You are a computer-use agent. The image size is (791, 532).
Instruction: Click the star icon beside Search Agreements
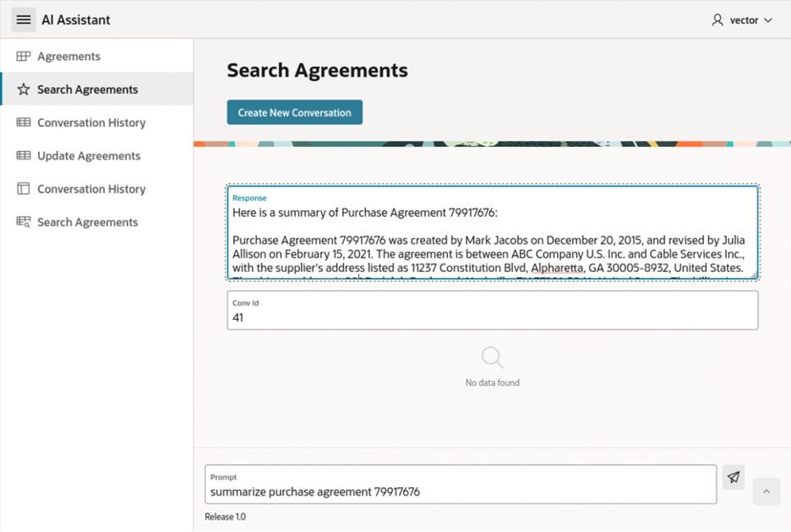[24, 90]
